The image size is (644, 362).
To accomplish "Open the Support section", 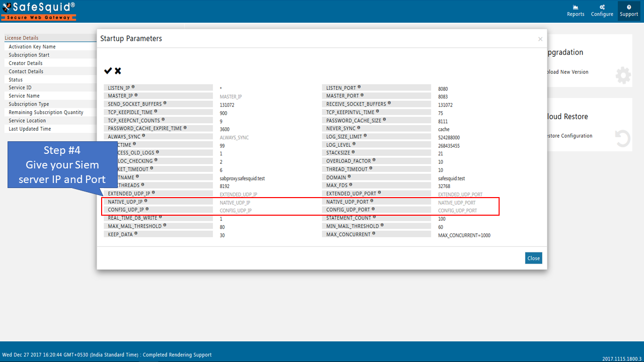I will 629,11.
